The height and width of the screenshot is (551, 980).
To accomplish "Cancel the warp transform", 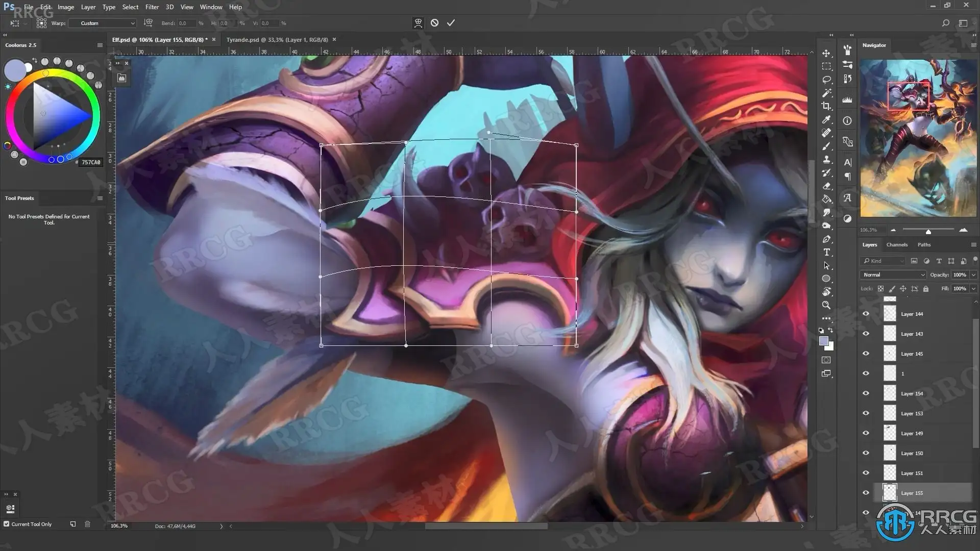I will 434,23.
